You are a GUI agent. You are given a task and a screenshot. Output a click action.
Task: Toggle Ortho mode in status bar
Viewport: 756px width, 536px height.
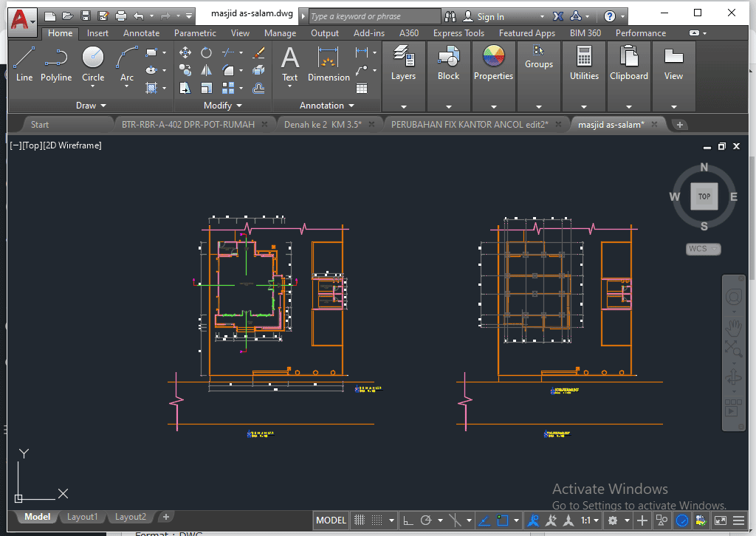pos(408,520)
